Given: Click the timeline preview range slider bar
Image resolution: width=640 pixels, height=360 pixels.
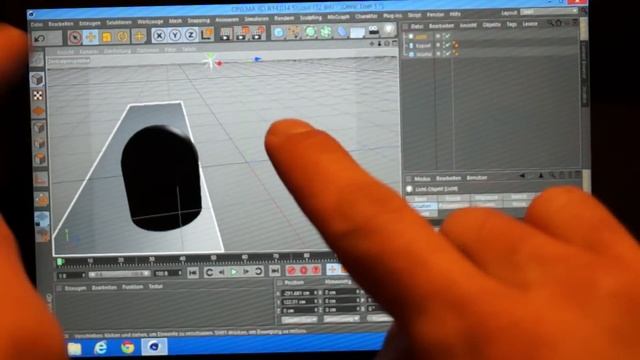Looking at the screenshot, I should [119, 274].
